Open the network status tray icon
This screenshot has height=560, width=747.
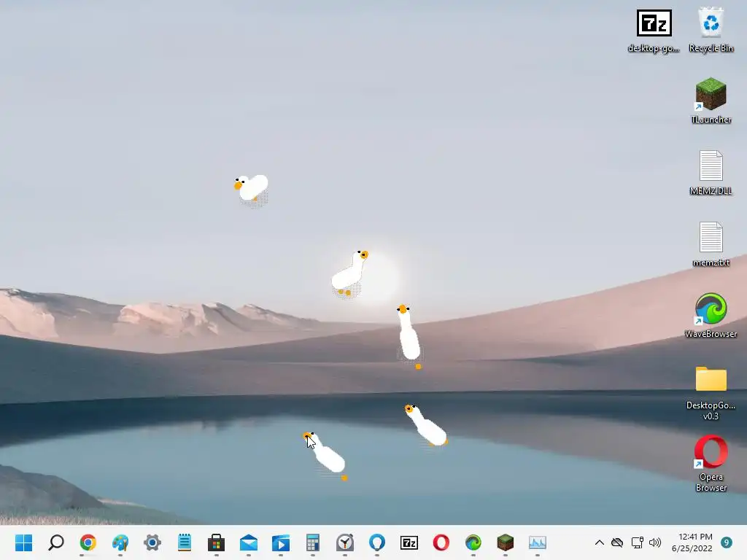637,542
